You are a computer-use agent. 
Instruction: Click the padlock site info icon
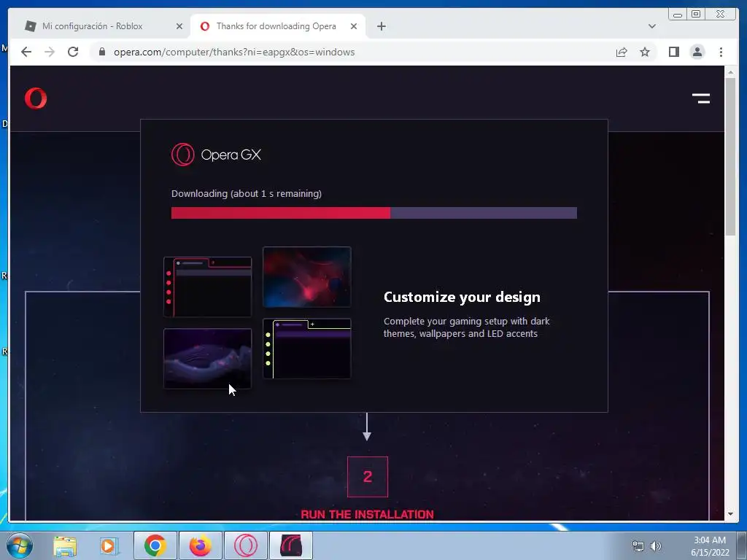click(101, 52)
